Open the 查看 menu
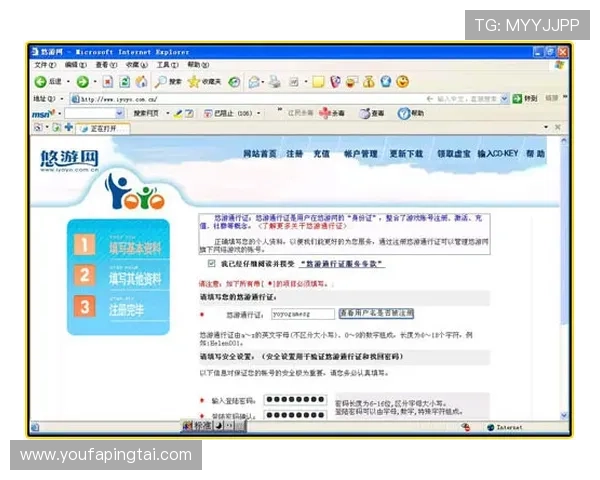The width and height of the screenshot is (600, 480). click(x=106, y=65)
